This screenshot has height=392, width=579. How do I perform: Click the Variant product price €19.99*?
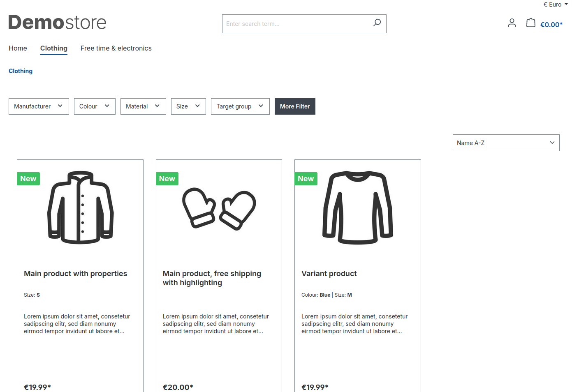point(315,387)
